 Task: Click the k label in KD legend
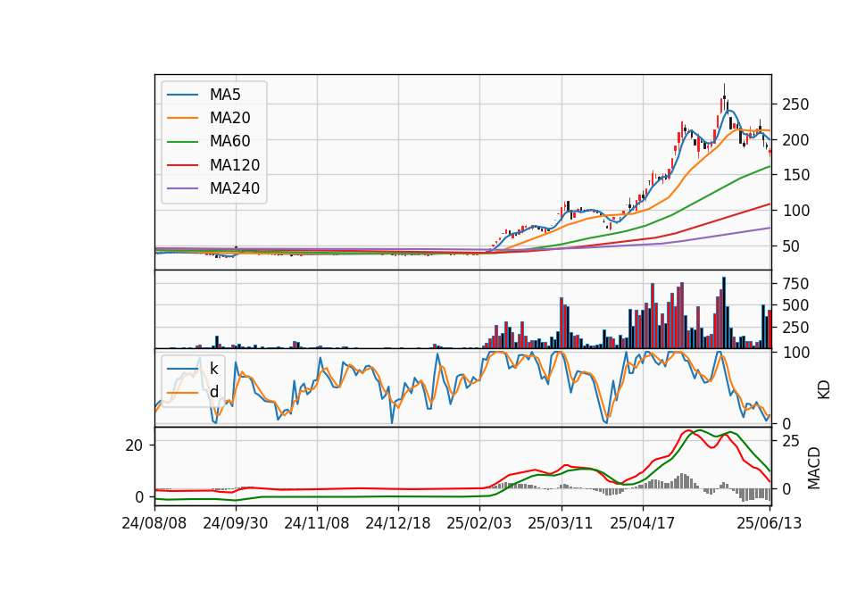pyautogui.click(x=214, y=369)
